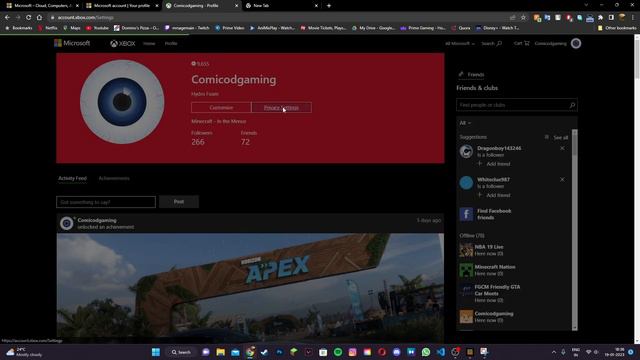Open site Search in the header
The height and width of the screenshot is (360, 640).
click(x=491, y=43)
